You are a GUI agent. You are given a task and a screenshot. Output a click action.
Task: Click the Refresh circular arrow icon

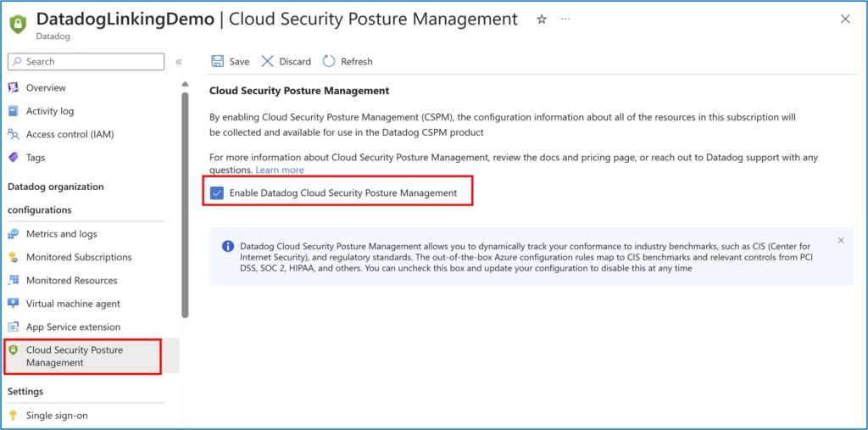coord(329,62)
